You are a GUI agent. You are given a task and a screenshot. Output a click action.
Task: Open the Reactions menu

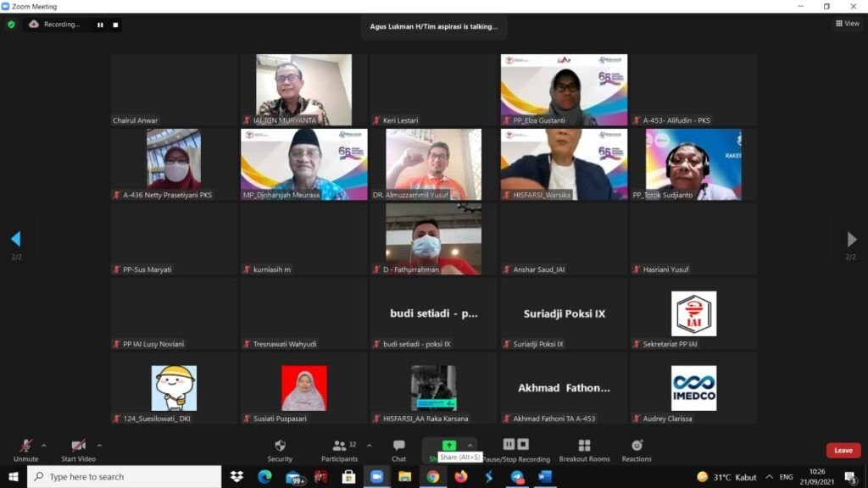point(637,450)
